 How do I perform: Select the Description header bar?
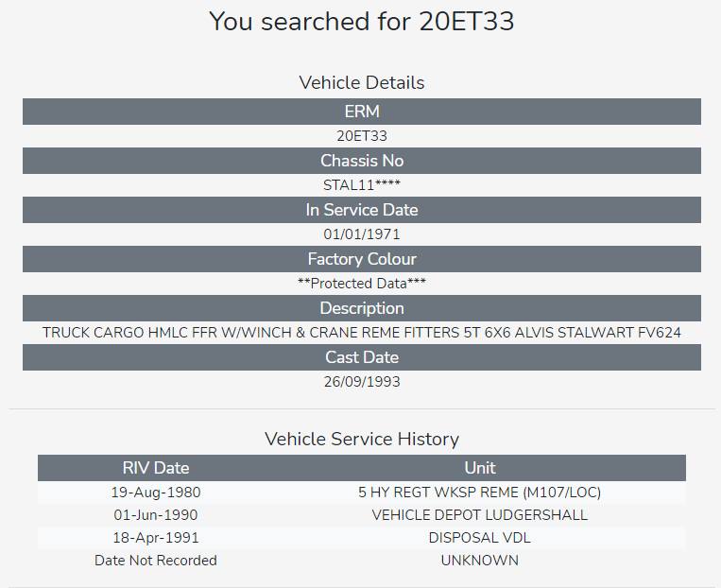pos(361,308)
